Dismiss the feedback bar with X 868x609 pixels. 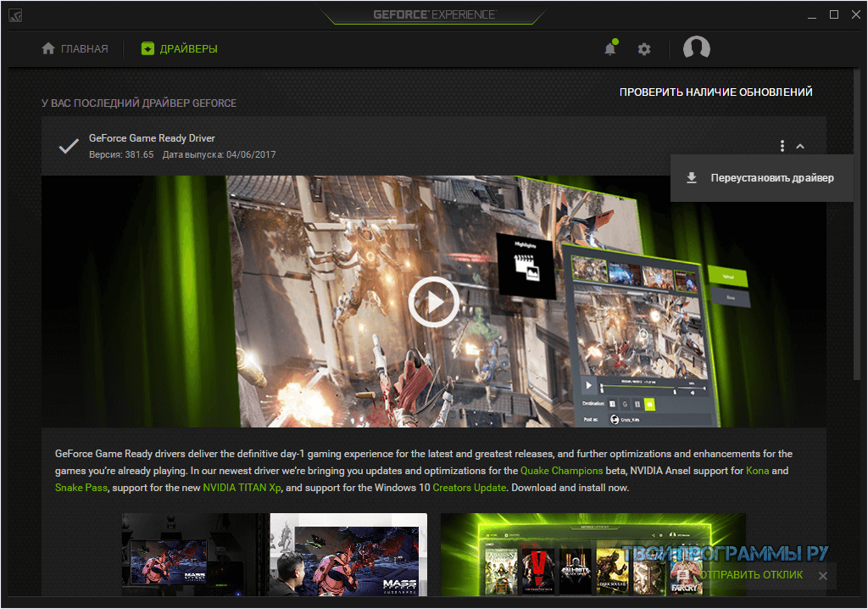point(822,576)
